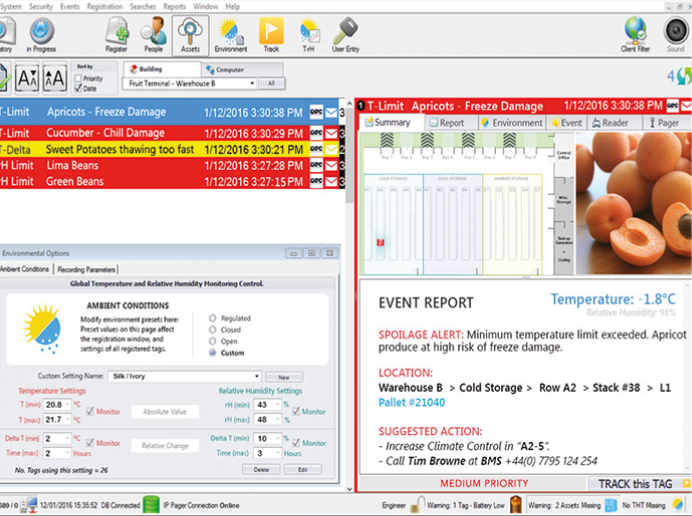692x516 pixels.
Task: Open the Environment weather icon
Action: pyautogui.click(x=230, y=34)
